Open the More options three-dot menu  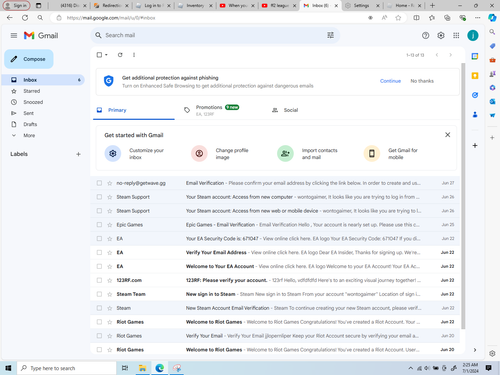pos(134,55)
